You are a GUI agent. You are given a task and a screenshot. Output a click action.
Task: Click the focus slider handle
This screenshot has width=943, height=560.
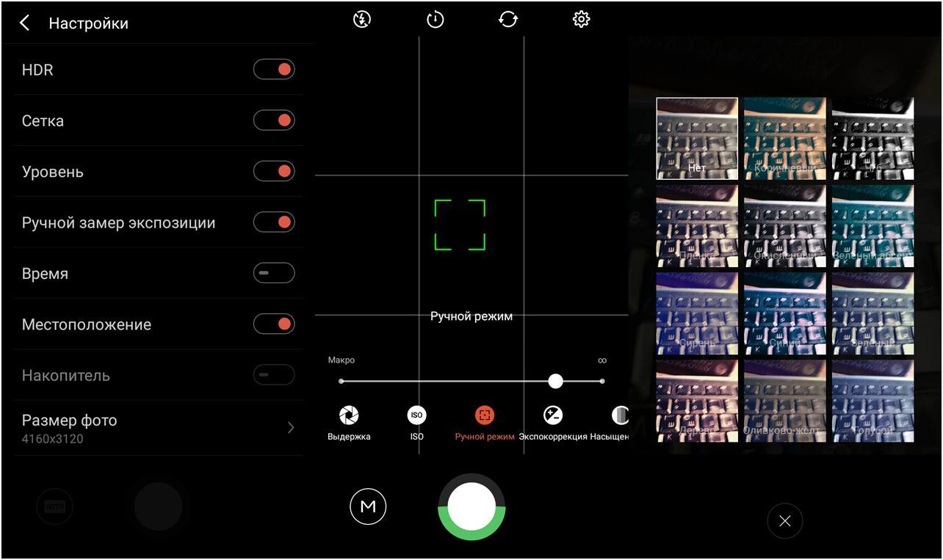tap(556, 381)
